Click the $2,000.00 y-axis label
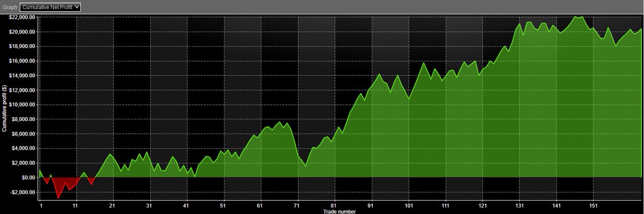Image resolution: width=644 pixels, height=214 pixels. point(24,163)
